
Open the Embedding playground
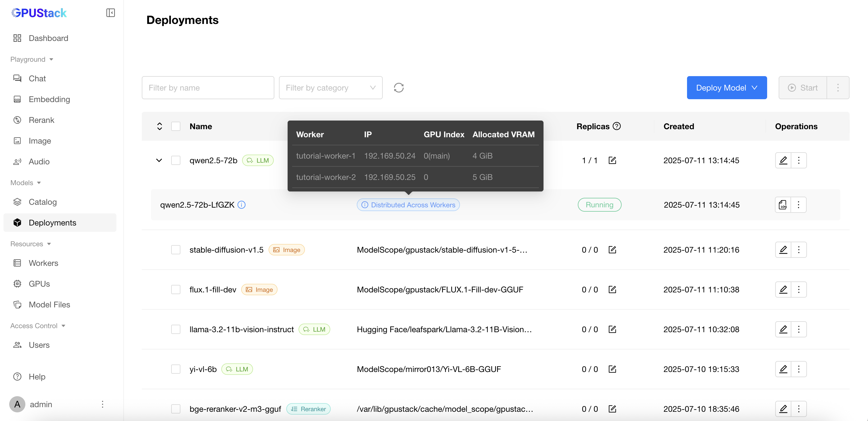60,99
